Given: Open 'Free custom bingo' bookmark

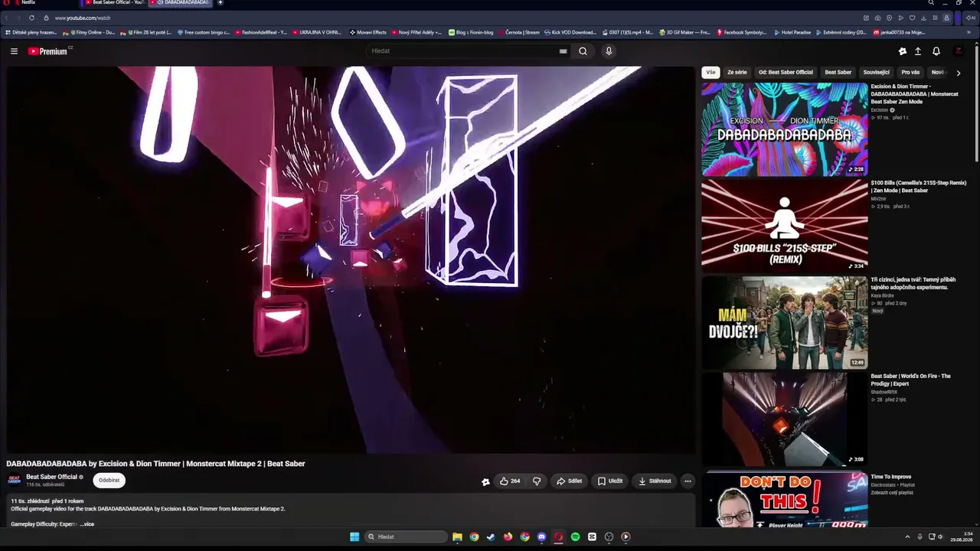Looking at the screenshot, I should click(x=204, y=32).
